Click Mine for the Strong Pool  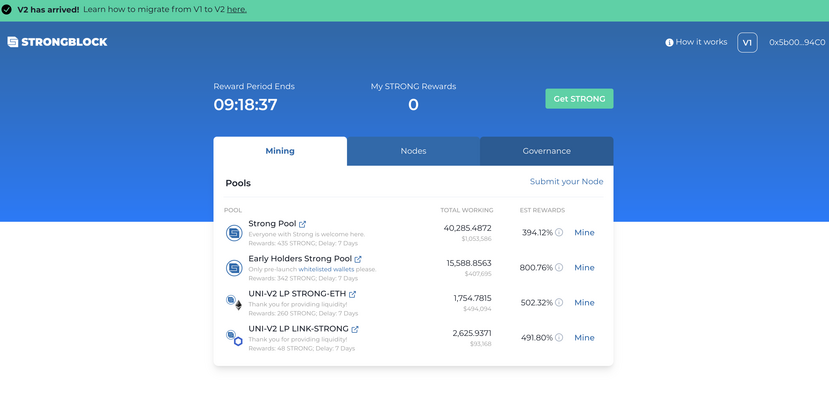click(584, 233)
